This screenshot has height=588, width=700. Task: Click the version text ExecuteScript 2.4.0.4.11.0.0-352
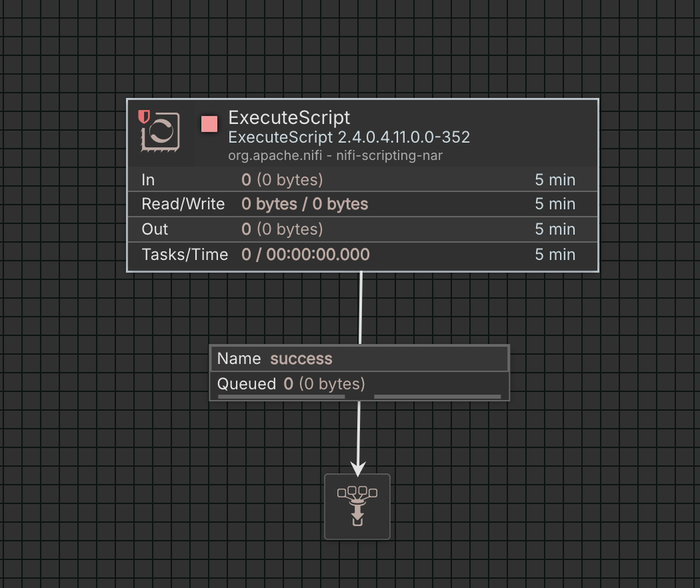[x=349, y=137]
